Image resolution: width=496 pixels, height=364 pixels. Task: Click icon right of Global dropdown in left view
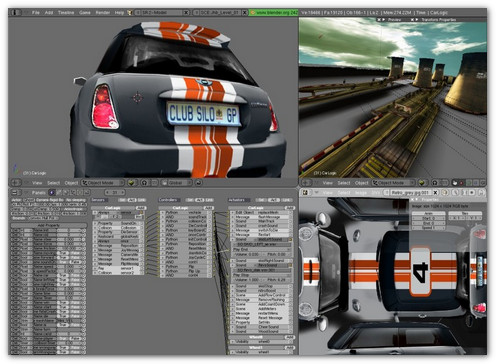198,183
